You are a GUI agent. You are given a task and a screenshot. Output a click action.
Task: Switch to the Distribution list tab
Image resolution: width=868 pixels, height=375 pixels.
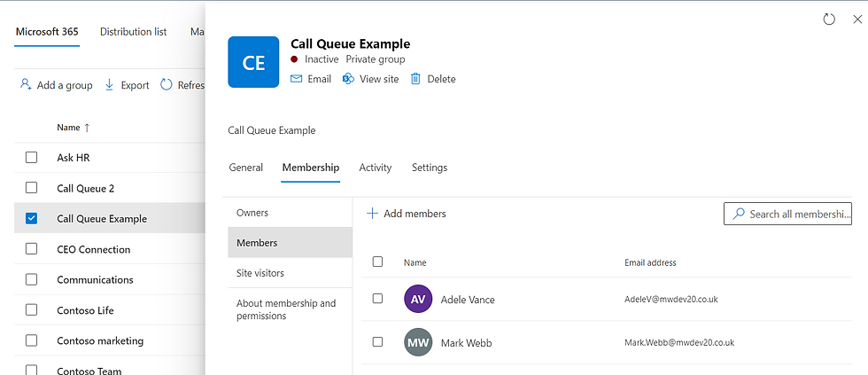pyautogui.click(x=134, y=32)
